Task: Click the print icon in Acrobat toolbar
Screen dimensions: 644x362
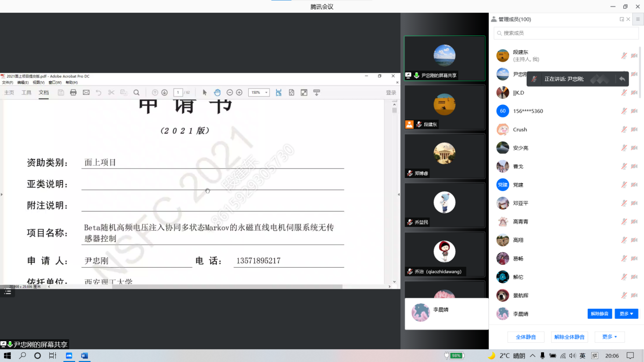Action: click(x=73, y=93)
